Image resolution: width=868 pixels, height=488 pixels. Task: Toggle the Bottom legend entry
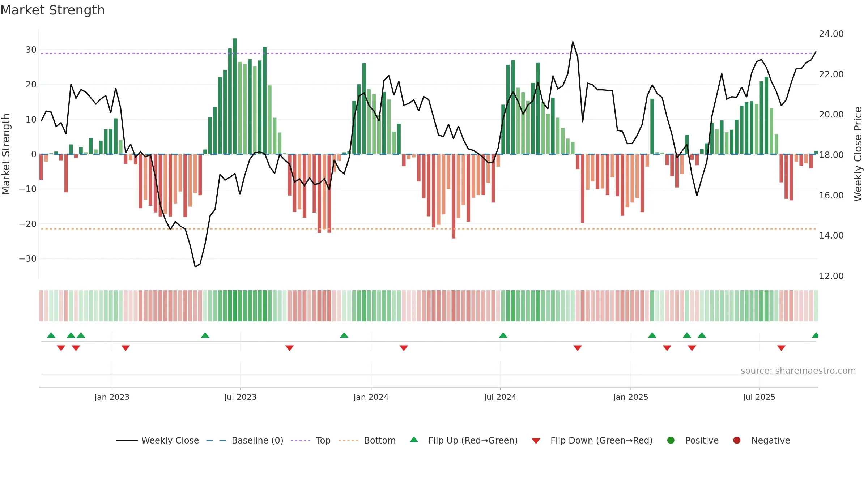(367, 440)
